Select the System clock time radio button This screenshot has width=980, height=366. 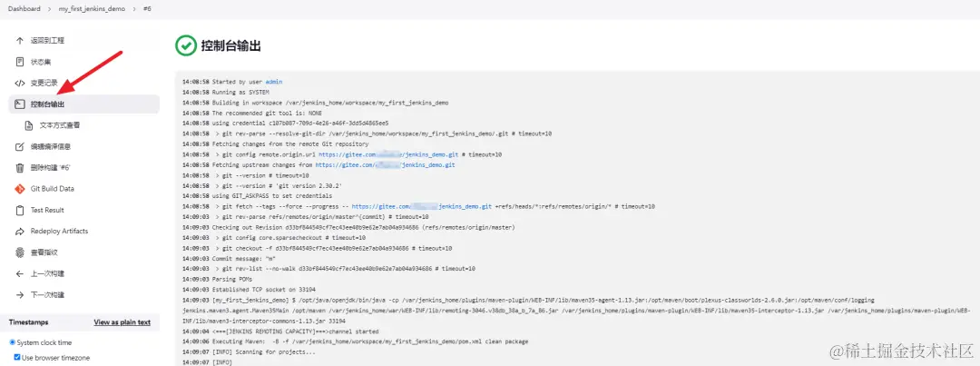tap(13, 343)
